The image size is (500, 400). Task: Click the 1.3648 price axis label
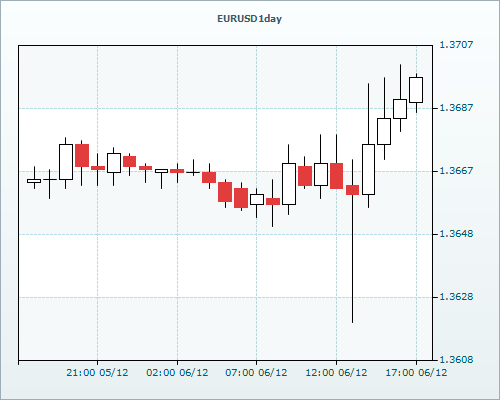(x=456, y=234)
